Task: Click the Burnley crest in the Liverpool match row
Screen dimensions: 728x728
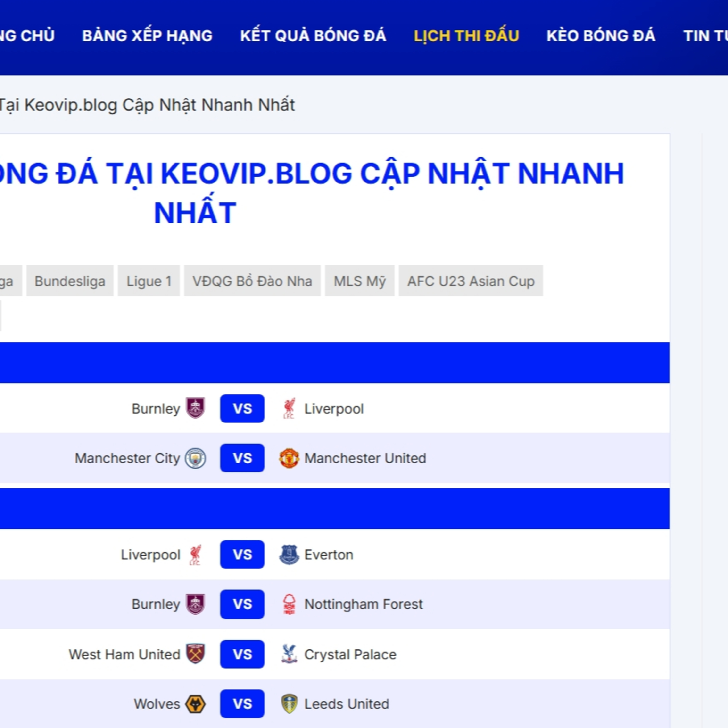Action: coord(195,408)
